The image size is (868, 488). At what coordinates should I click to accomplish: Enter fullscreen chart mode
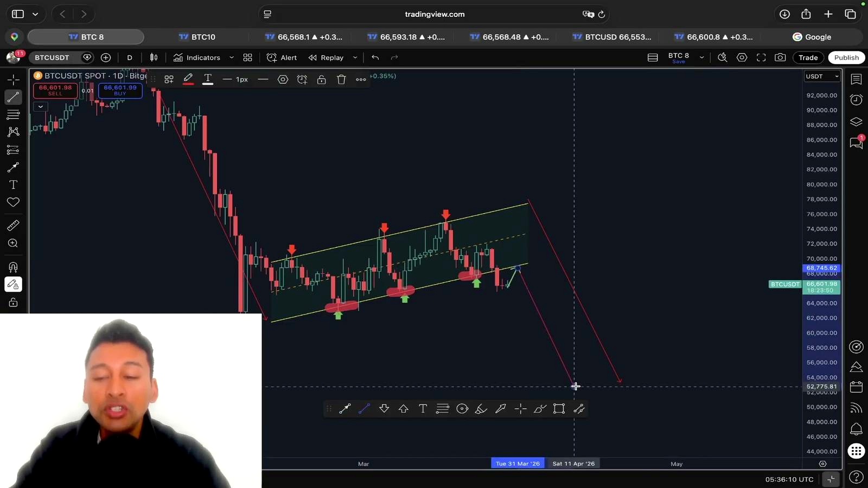[761, 57]
